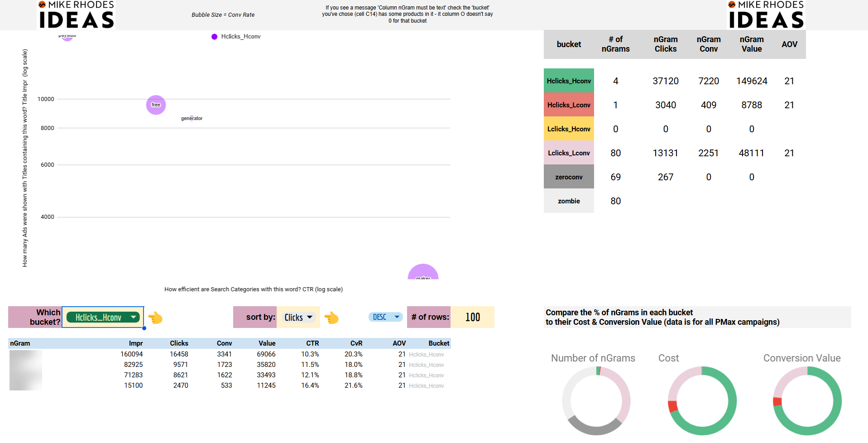Click the number of rows field showing 100
The image size is (868, 443).
coord(472,317)
